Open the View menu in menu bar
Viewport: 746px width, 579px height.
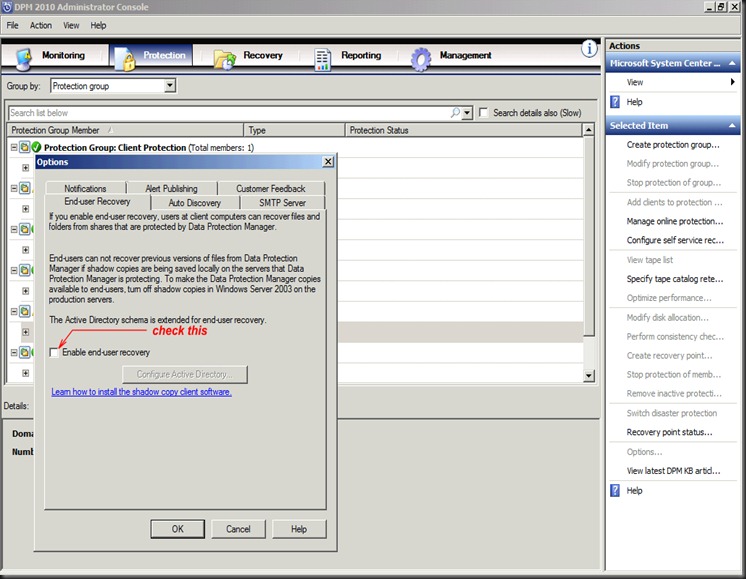tap(71, 25)
